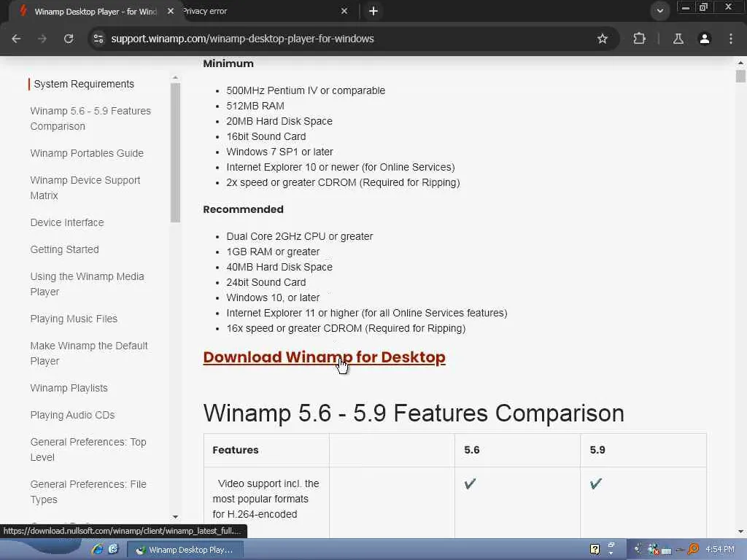Open System Requirements in the sidebar
The image size is (747, 560).
coord(84,84)
